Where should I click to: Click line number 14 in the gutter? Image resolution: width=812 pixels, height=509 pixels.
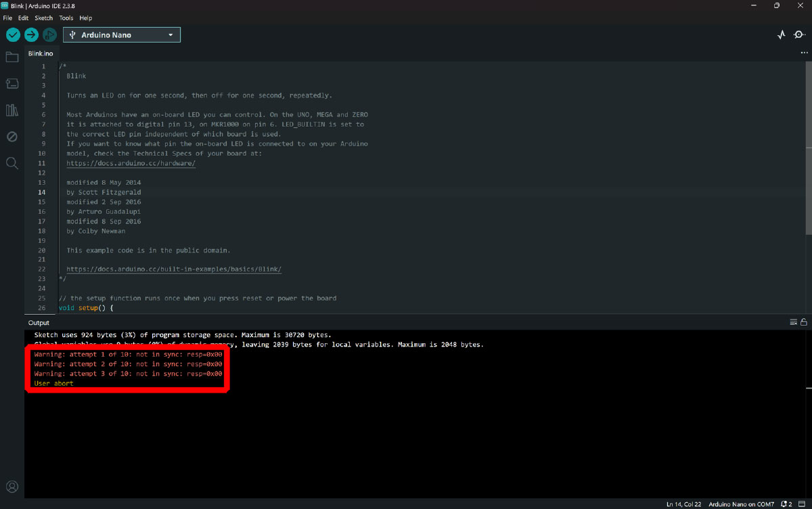(42, 192)
